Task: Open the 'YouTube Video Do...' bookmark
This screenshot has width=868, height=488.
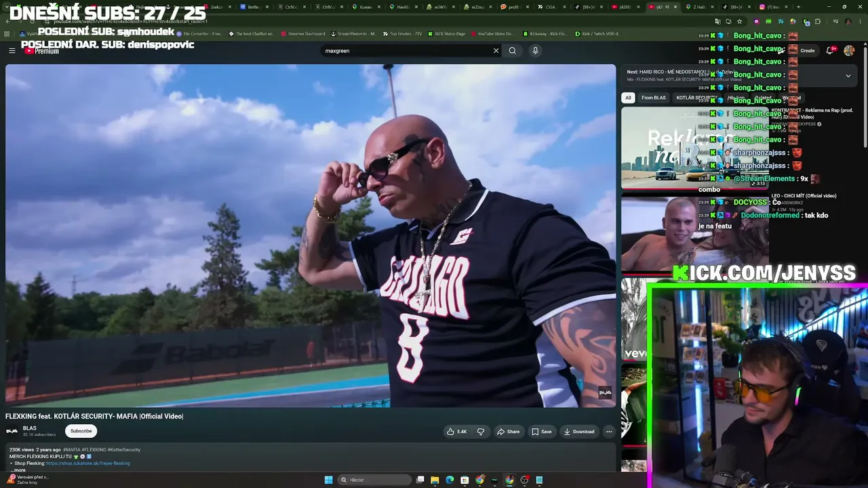Action: tap(492, 33)
